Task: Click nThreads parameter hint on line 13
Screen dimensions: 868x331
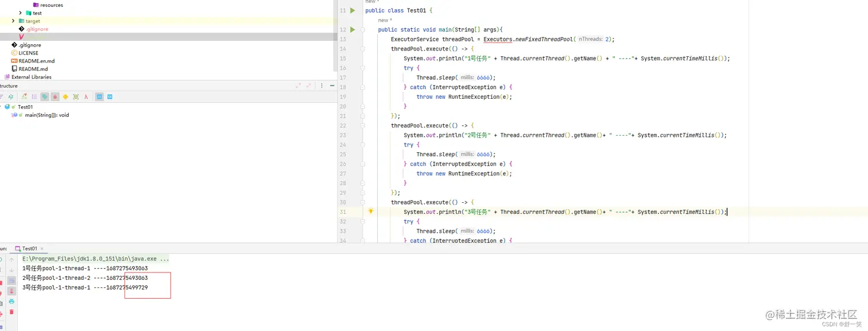Action: [x=590, y=39]
